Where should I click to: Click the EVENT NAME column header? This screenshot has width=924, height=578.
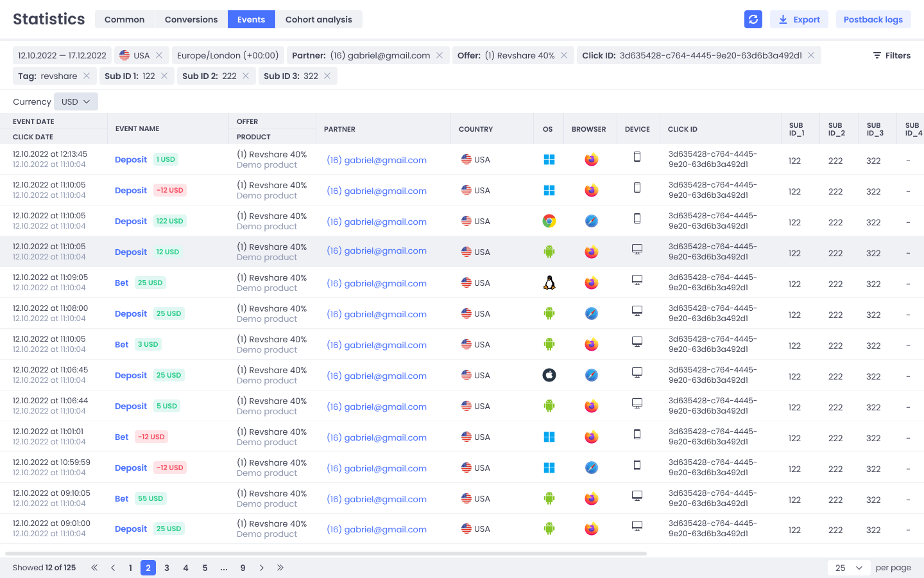pyautogui.click(x=137, y=128)
